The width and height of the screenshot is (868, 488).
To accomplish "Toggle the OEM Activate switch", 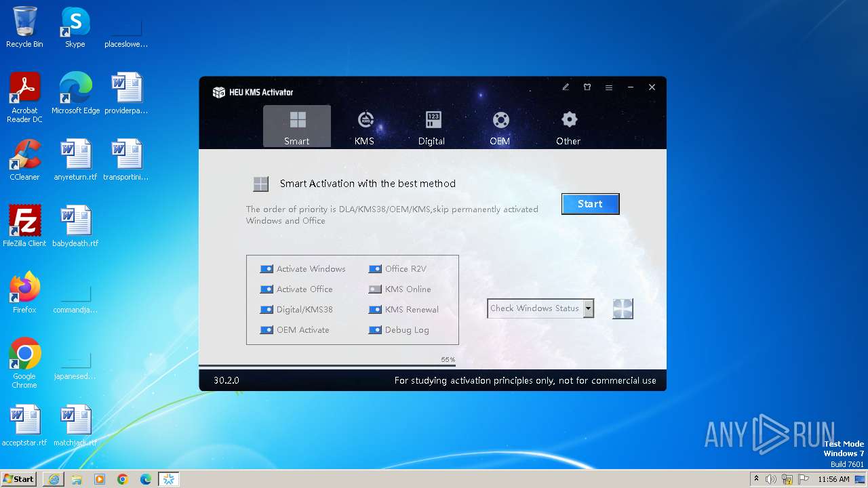I will click(x=267, y=330).
